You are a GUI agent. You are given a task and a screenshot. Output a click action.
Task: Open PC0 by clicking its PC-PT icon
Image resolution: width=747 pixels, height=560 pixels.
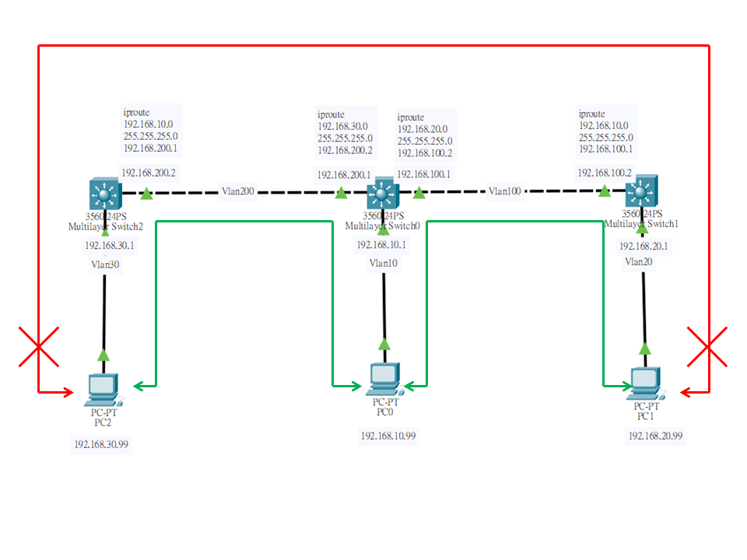(x=384, y=381)
